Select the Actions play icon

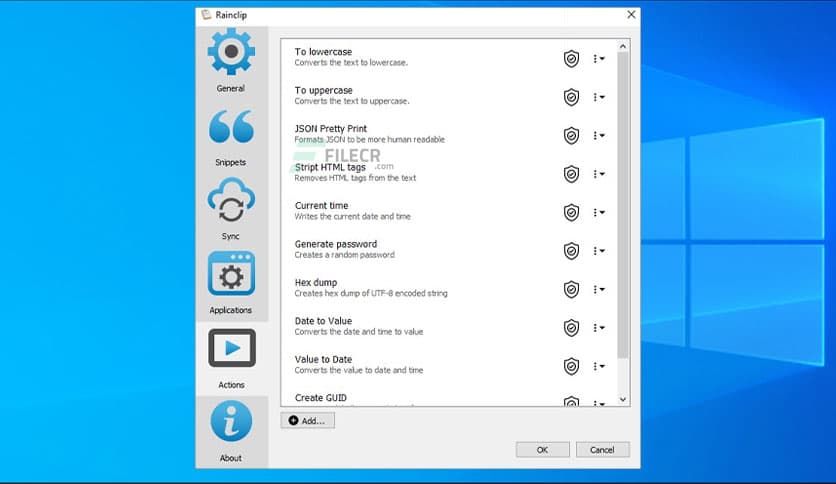tap(231, 348)
